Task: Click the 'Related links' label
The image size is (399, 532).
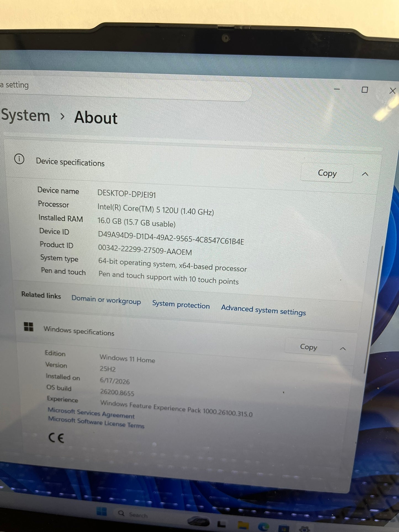Action: [x=41, y=295]
